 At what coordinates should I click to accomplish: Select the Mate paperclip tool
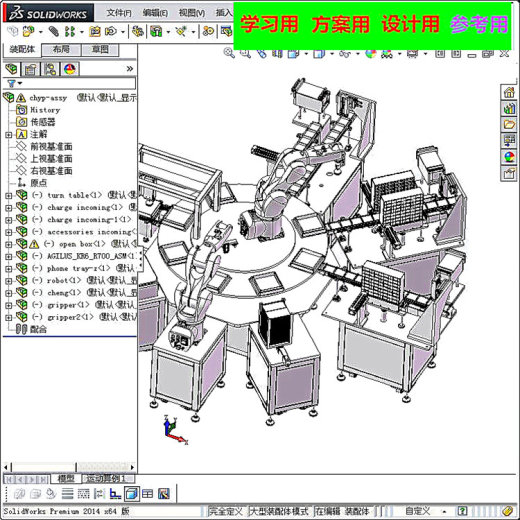click(53, 32)
